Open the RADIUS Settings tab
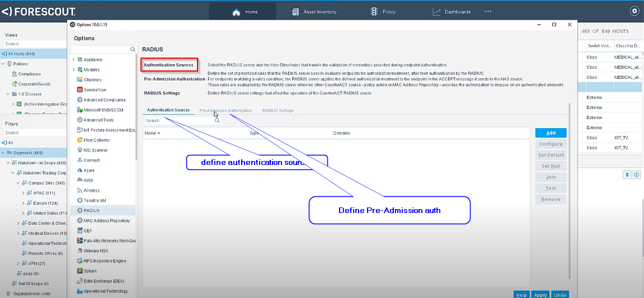This screenshot has height=298, width=644. pyautogui.click(x=278, y=110)
